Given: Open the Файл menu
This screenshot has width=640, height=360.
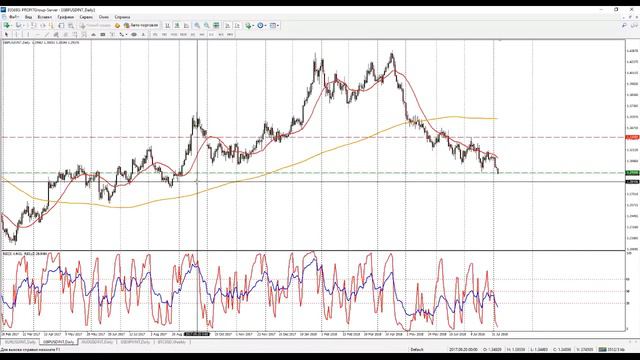Looking at the screenshot, I should click(13, 17).
